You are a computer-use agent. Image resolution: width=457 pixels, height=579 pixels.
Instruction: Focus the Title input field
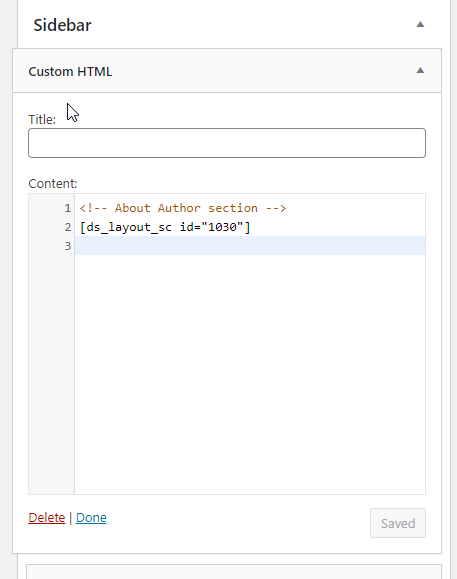coord(227,143)
